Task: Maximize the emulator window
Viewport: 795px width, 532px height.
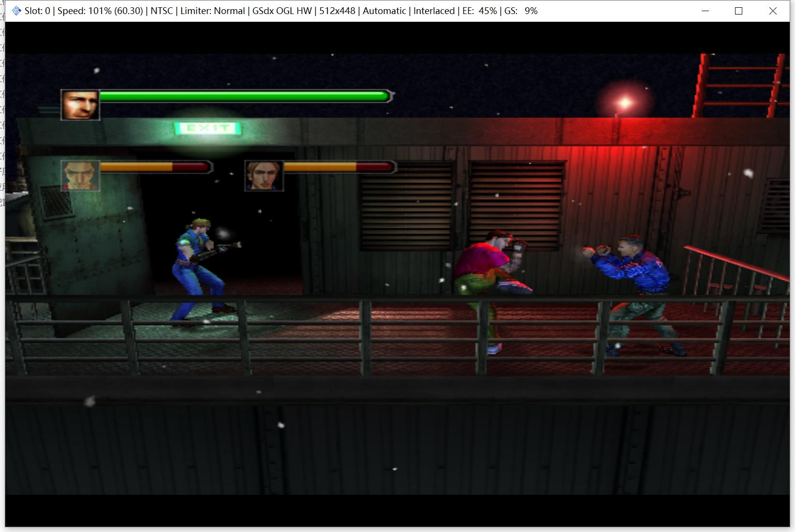Action: (738, 11)
